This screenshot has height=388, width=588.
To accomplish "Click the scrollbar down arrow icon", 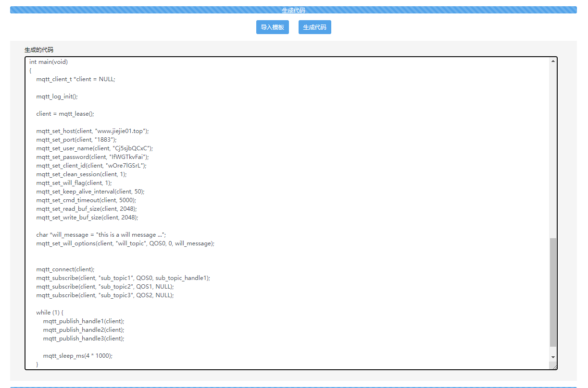I will click(x=553, y=357).
